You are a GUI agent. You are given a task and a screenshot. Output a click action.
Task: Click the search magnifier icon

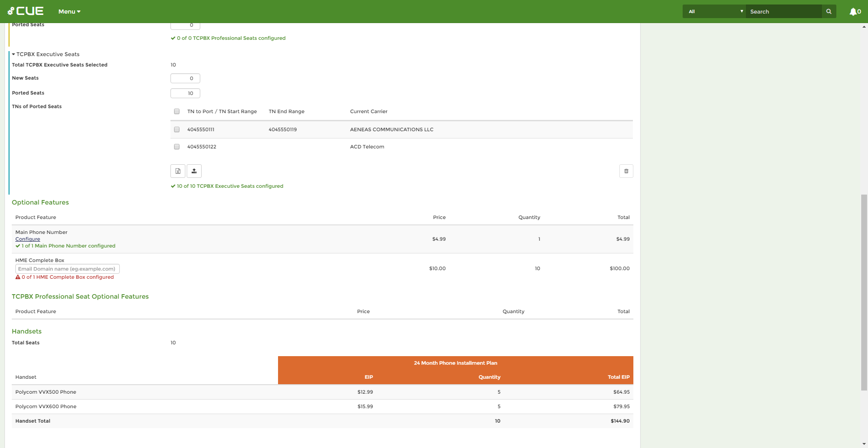tap(829, 11)
